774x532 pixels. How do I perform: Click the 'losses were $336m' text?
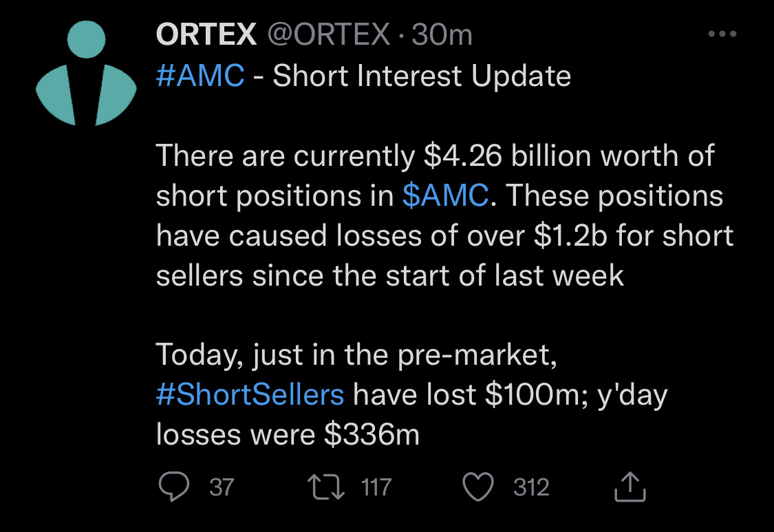coord(288,435)
